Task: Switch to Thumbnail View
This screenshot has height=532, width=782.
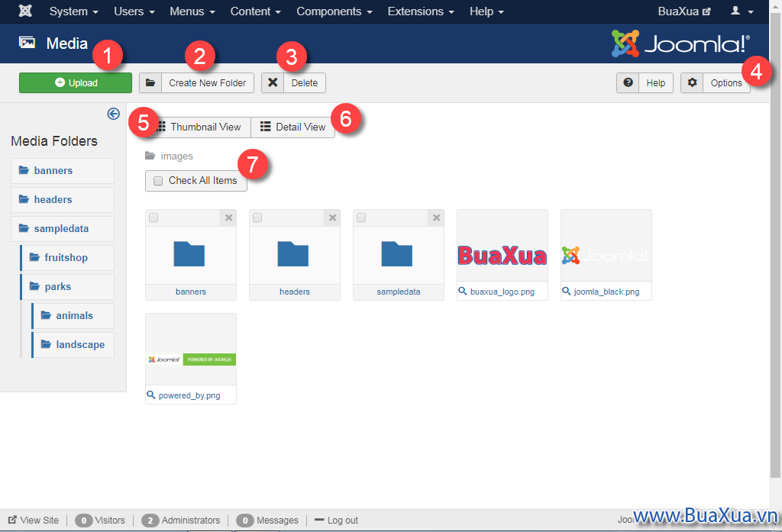Action: pos(199,127)
